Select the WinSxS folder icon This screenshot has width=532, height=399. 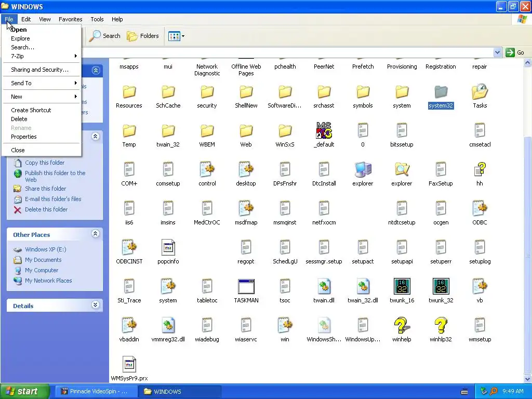pyautogui.click(x=285, y=130)
